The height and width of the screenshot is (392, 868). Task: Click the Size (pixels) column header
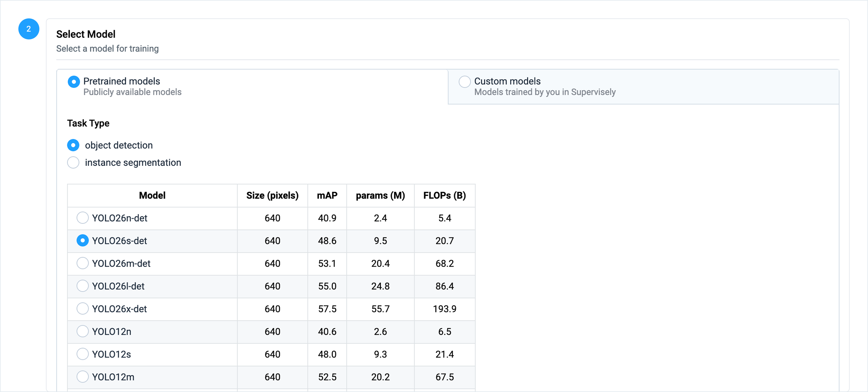(272, 195)
